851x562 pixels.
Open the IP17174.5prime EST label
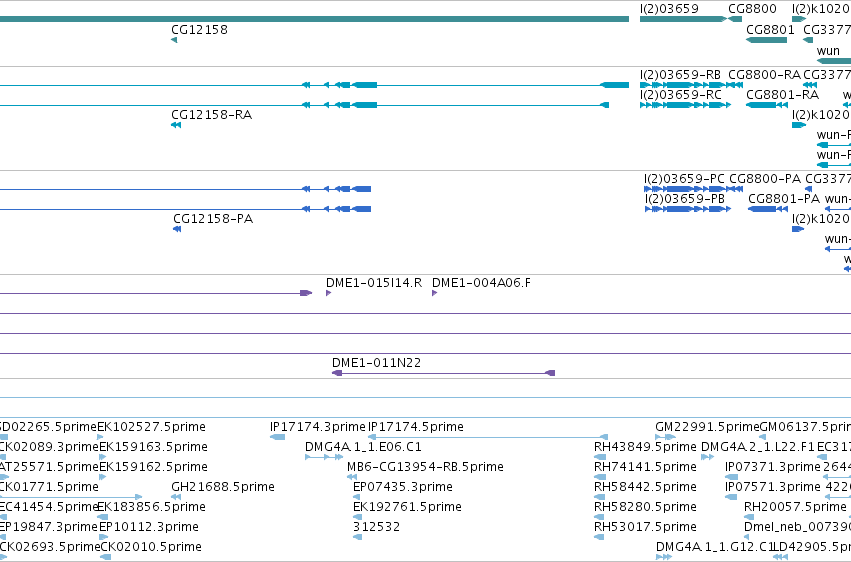[x=416, y=427]
